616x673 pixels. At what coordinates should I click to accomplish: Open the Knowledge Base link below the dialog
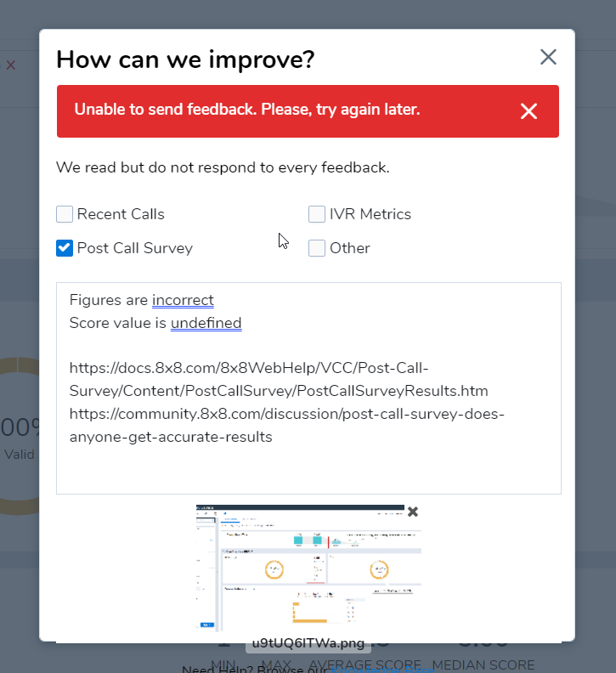tap(383, 669)
